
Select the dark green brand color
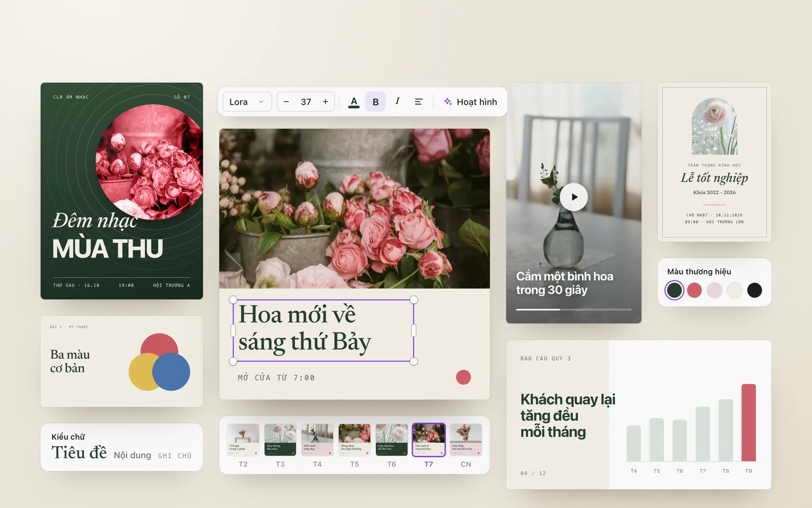coord(674,290)
